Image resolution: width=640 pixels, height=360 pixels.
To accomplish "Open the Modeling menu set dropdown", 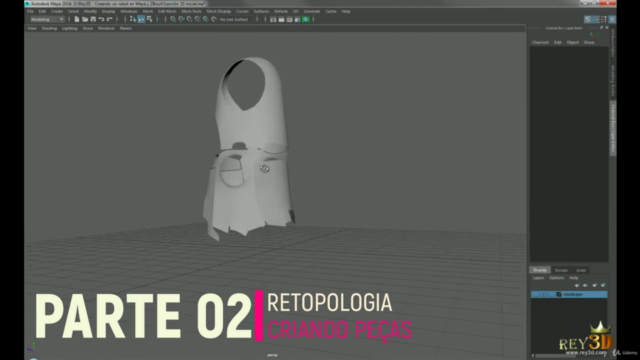I will [x=47, y=19].
